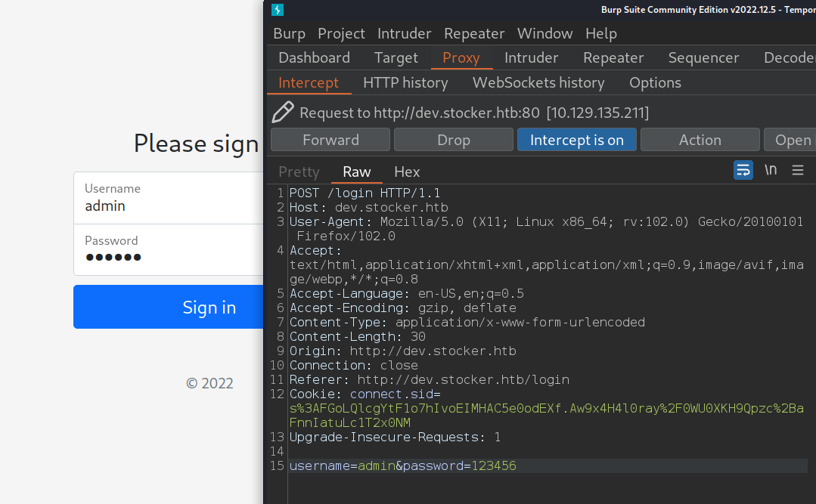Viewport: 816px width, 504px height.
Task: Open the Project menu
Action: 341,33
